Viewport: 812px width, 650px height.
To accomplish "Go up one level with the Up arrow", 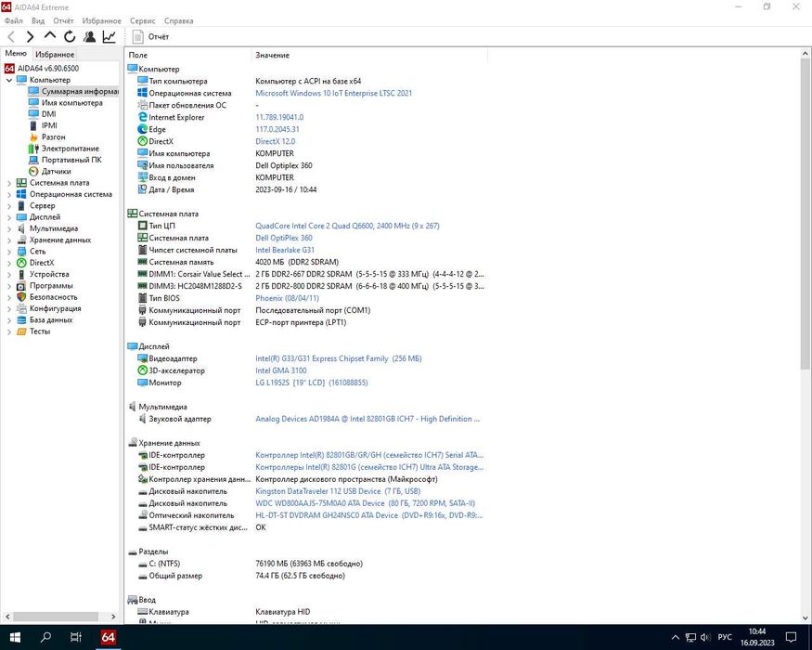I will (50, 36).
